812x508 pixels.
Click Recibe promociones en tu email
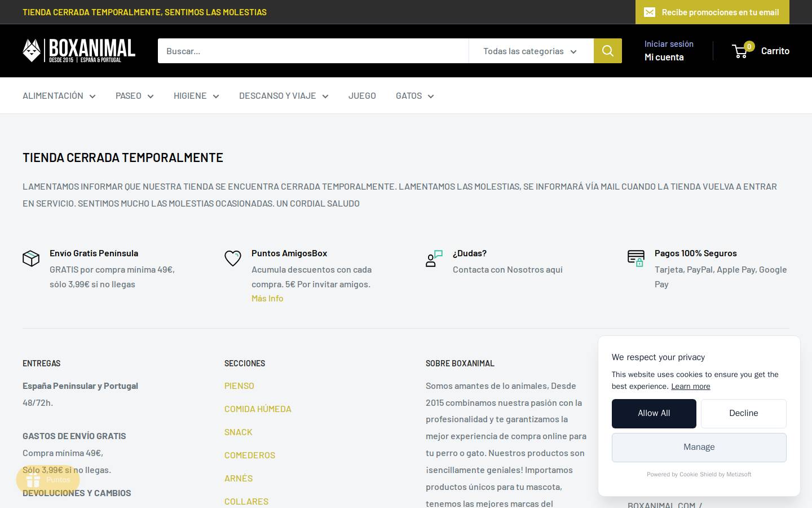point(712,12)
